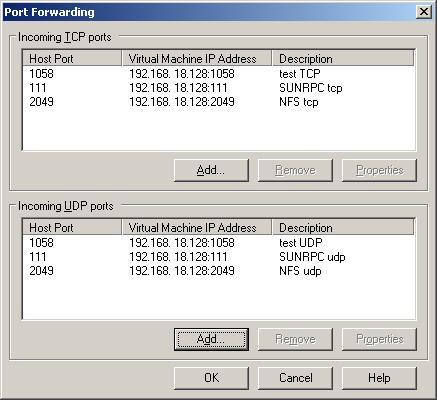Sort TCP list by Virtual Machine IP Address
The height and width of the screenshot is (400, 437).
coord(197,59)
